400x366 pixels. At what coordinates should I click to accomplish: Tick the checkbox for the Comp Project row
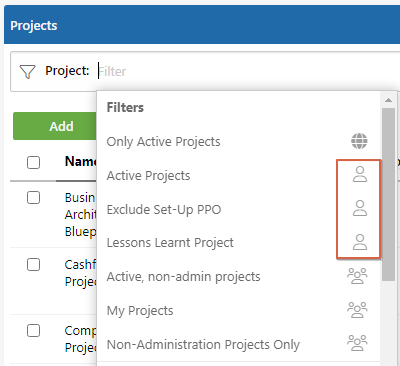pos(33,331)
